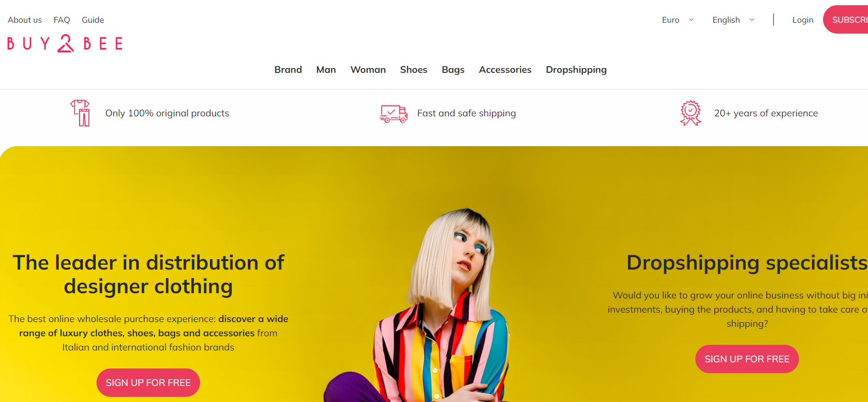Open the About us link
This screenshot has height=402, width=868.
pos(25,20)
